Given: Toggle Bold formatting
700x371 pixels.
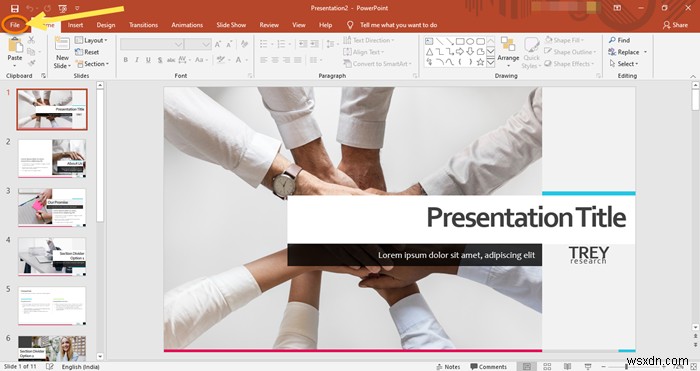Looking at the screenshot, I should 125,60.
